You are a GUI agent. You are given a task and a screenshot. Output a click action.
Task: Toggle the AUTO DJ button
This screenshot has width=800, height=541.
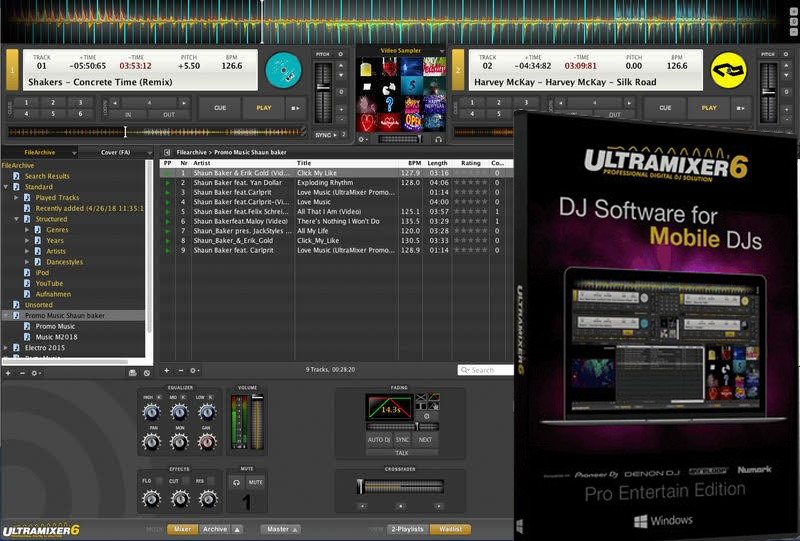(x=379, y=439)
